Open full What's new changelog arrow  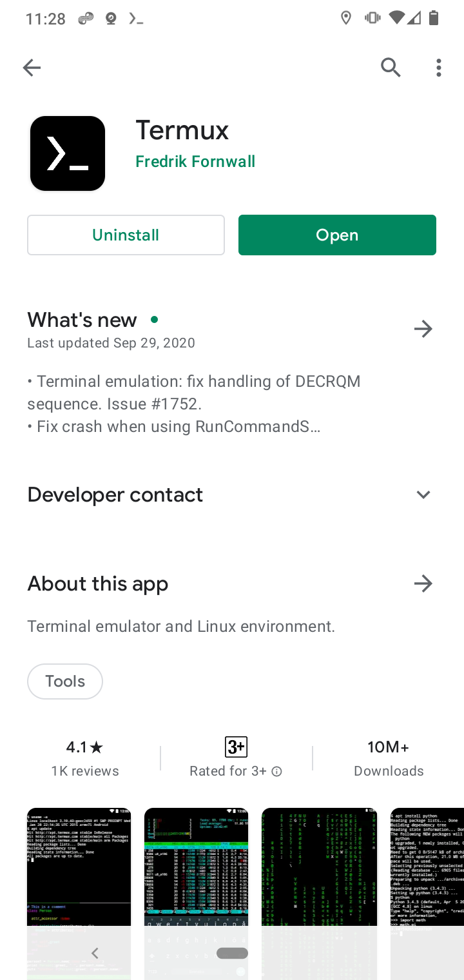[423, 328]
